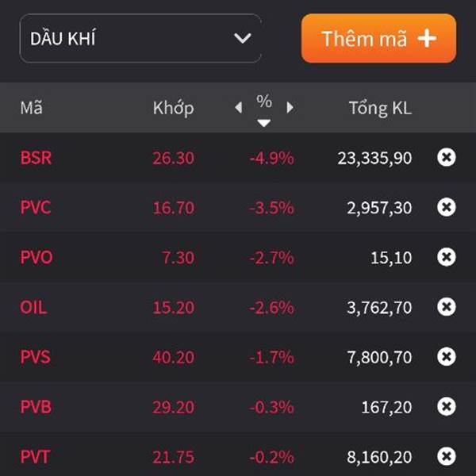Remove PVC row with X icon
476x476 pixels.
click(447, 207)
